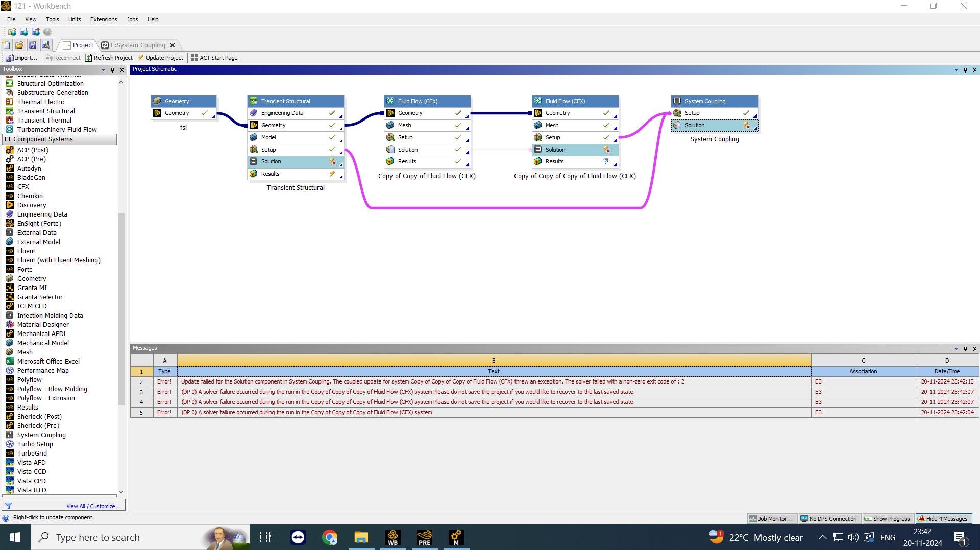Click the Microsoft Office Excel icon
The image size is (980, 550).
9,361
